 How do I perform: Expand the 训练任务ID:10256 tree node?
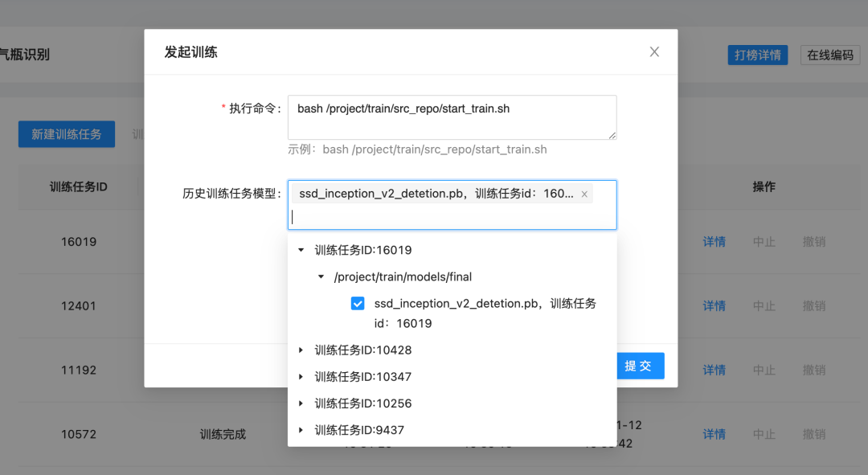click(x=301, y=403)
